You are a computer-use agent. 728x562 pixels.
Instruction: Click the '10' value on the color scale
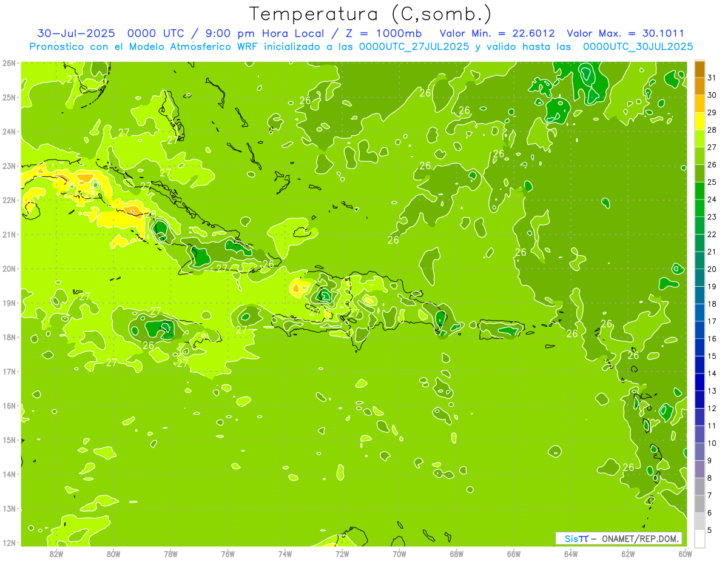(x=712, y=443)
